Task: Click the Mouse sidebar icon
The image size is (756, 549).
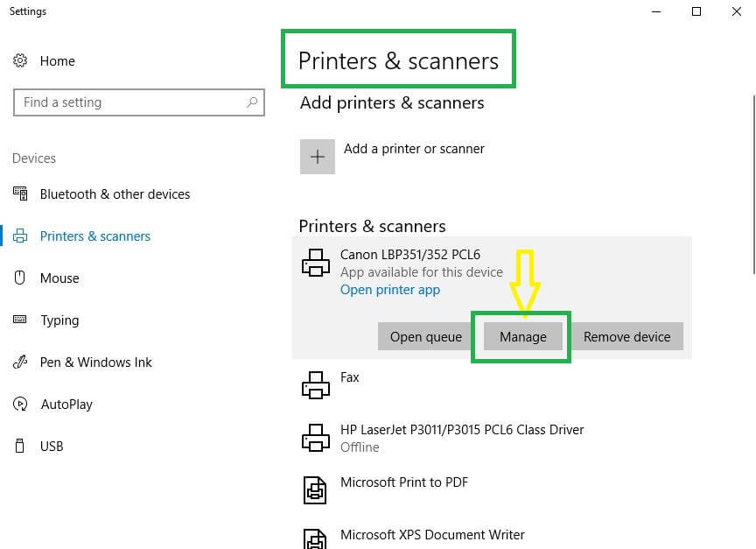Action: point(20,278)
